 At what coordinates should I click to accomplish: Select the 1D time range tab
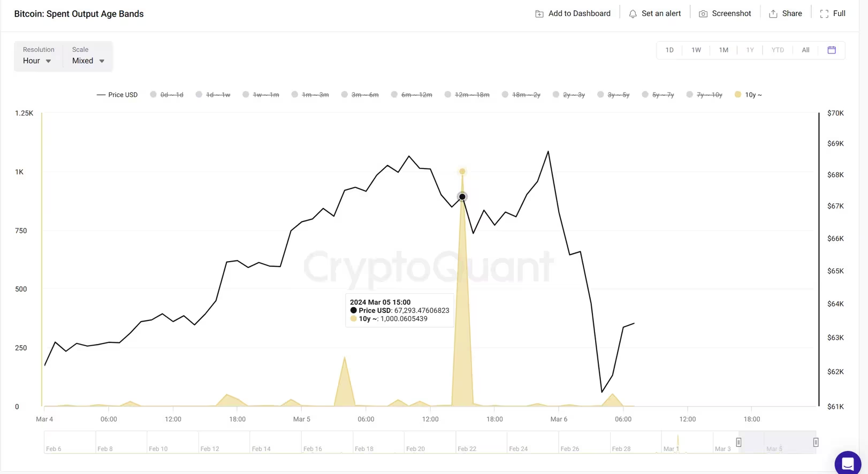(669, 50)
